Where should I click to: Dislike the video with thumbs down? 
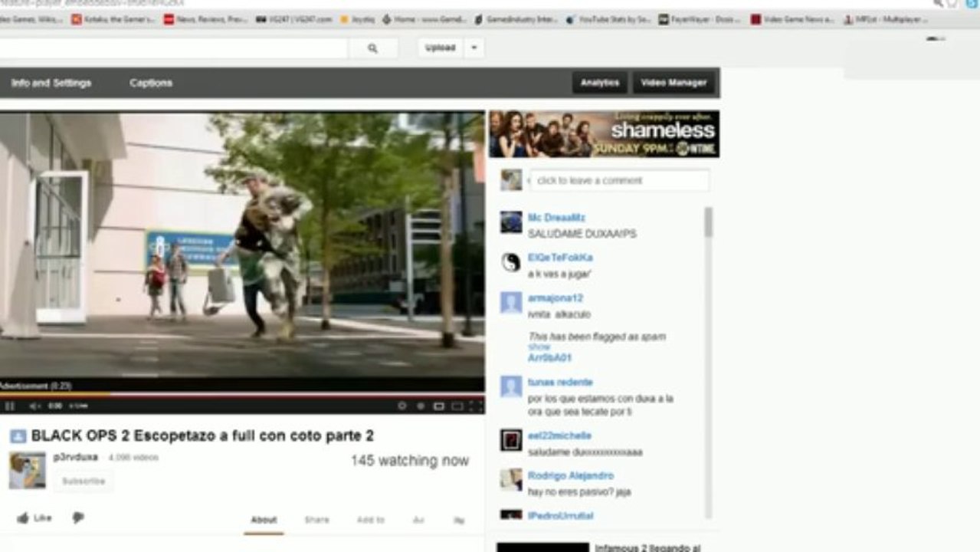[x=77, y=518]
